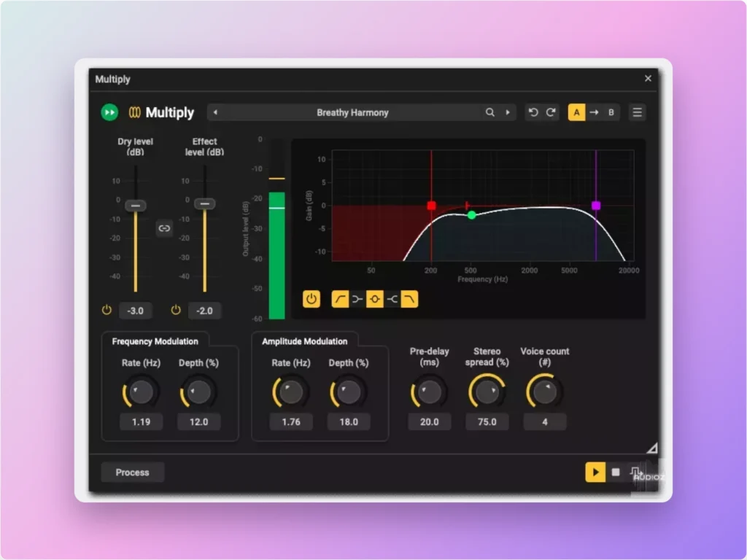The height and width of the screenshot is (560, 747).
Task: Click the undo arrow icon
Action: tap(533, 112)
